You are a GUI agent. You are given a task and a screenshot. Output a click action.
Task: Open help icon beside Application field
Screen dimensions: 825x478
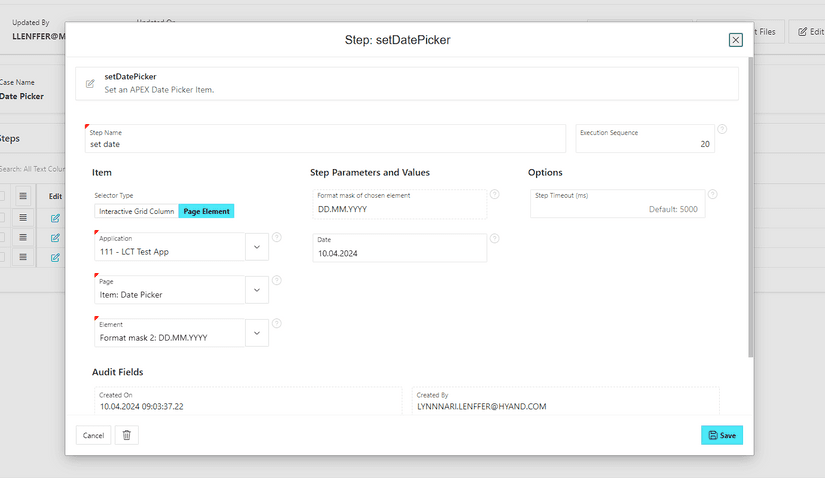277,237
